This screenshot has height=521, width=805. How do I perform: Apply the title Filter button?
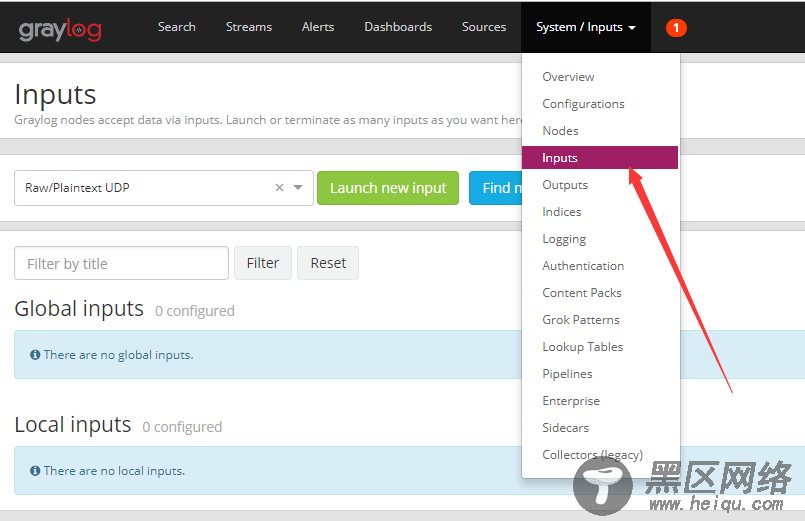[x=263, y=263]
